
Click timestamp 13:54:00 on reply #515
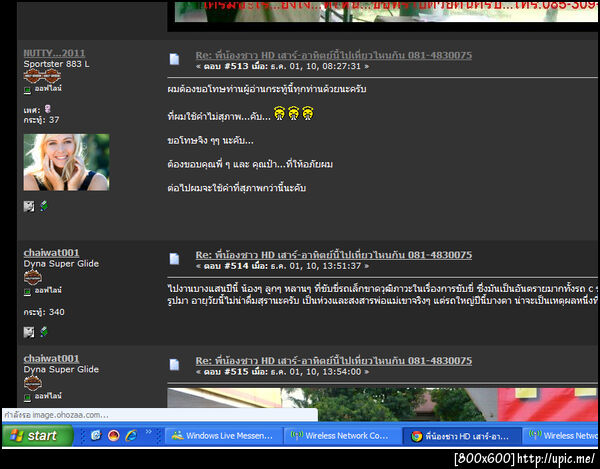pos(344,372)
